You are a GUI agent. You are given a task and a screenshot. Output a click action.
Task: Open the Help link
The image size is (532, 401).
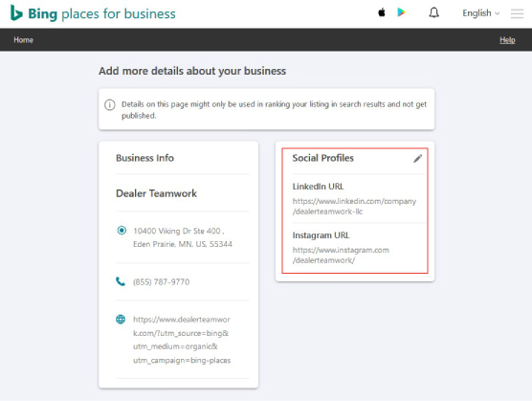click(507, 40)
